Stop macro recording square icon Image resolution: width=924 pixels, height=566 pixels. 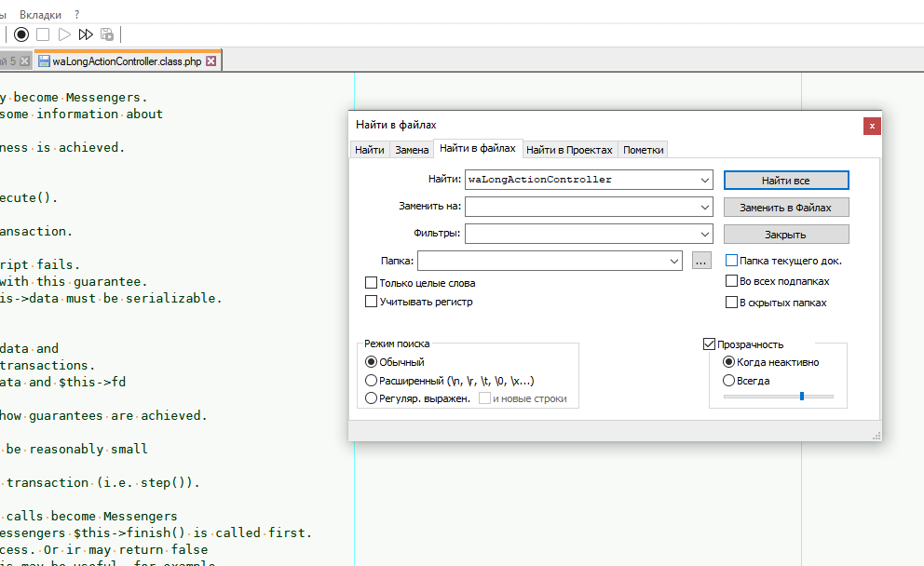tap(43, 34)
